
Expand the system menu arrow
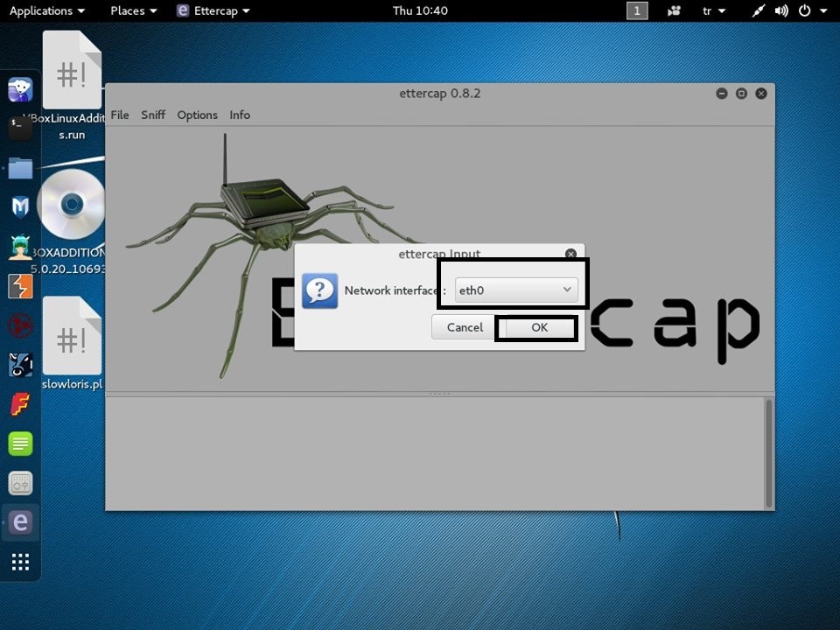(823, 10)
